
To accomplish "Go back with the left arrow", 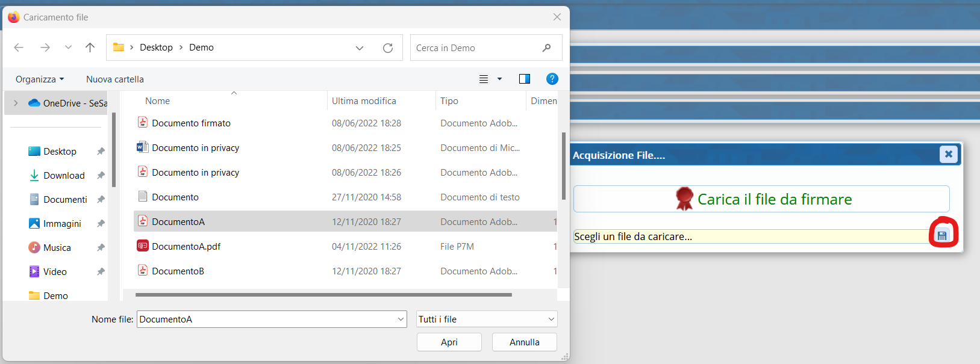I will 19,48.
